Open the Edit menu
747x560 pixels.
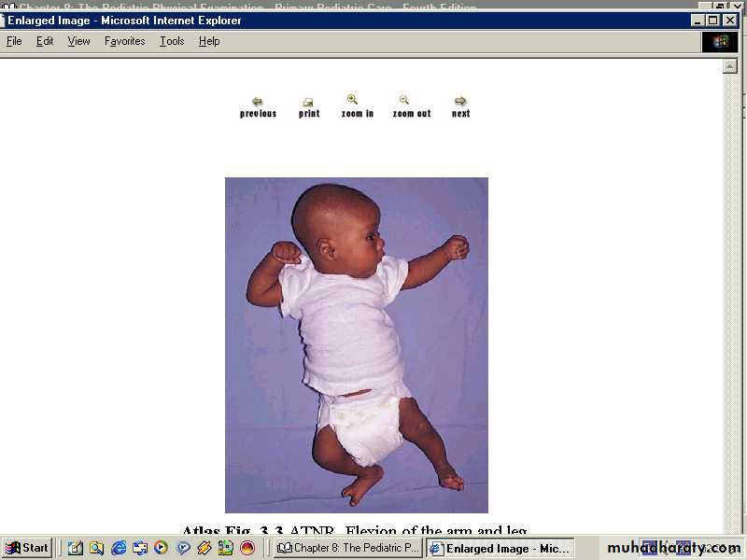pos(45,41)
